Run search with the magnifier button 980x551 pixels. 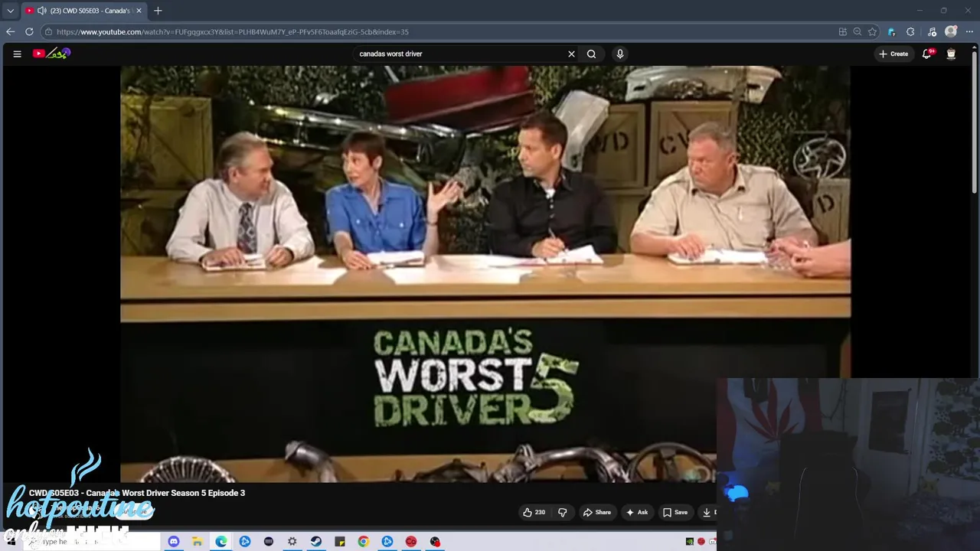pyautogui.click(x=591, y=54)
